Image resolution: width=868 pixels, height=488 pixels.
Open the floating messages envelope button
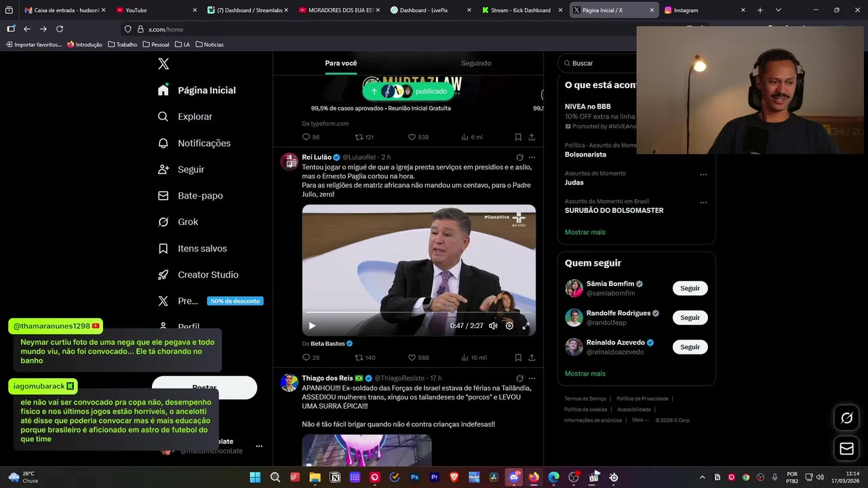pos(846,449)
